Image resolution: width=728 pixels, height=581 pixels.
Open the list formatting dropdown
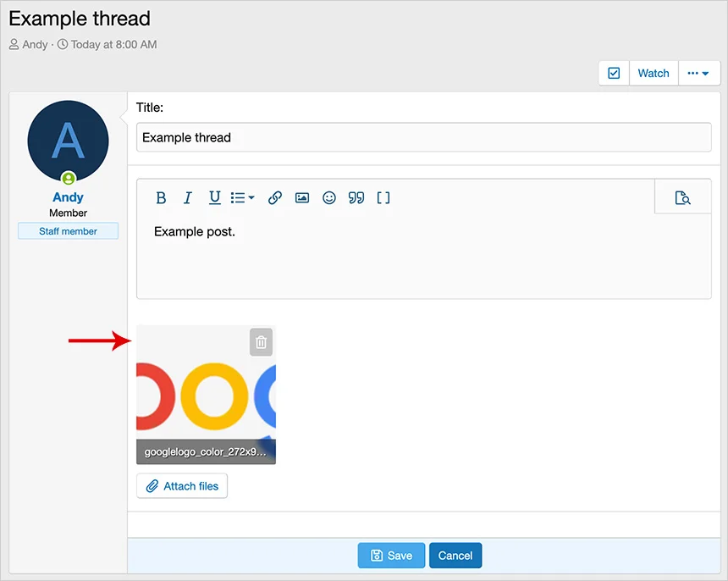pyautogui.click(x=242, y=198)
